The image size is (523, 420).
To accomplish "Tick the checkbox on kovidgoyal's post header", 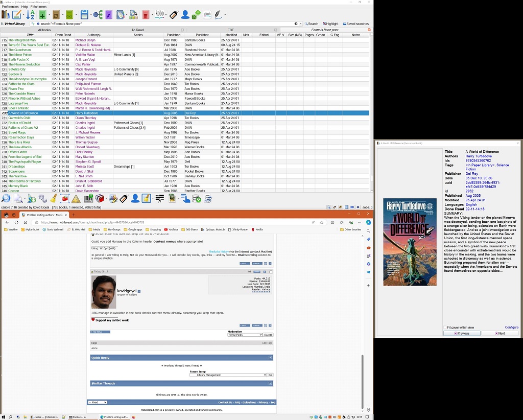I will (271, 272).
